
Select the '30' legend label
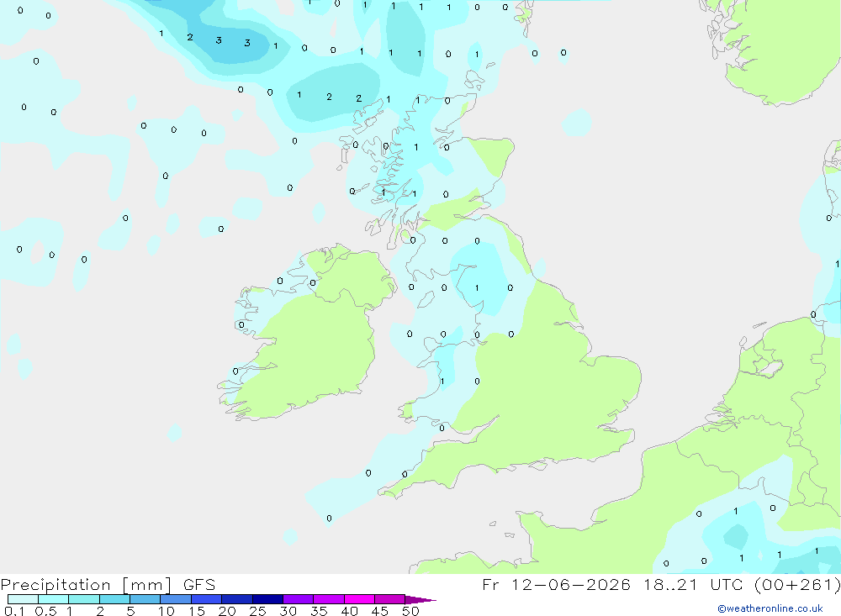(288, 611)
